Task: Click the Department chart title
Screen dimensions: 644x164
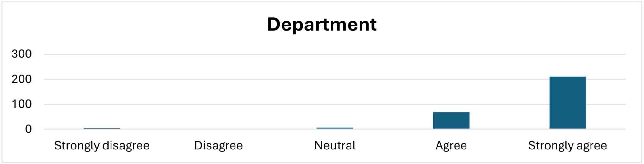Action: point(322,25)
